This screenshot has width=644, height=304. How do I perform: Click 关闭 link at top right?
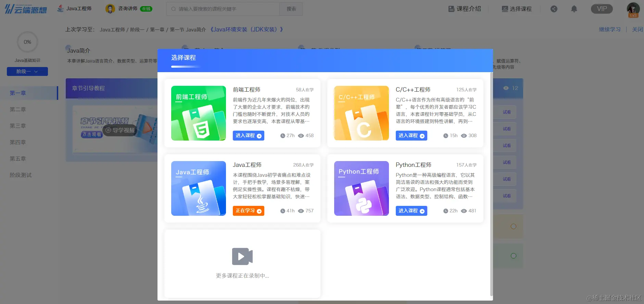point(637,29)
